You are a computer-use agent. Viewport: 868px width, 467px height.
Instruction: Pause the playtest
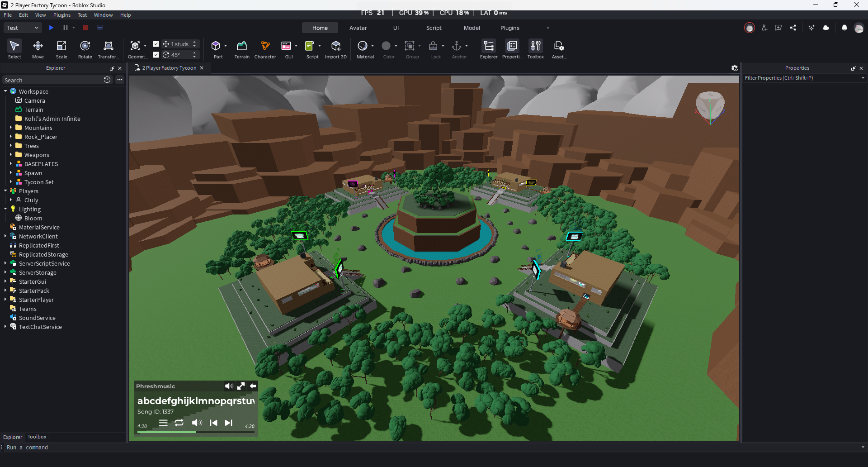pos(66,28)
